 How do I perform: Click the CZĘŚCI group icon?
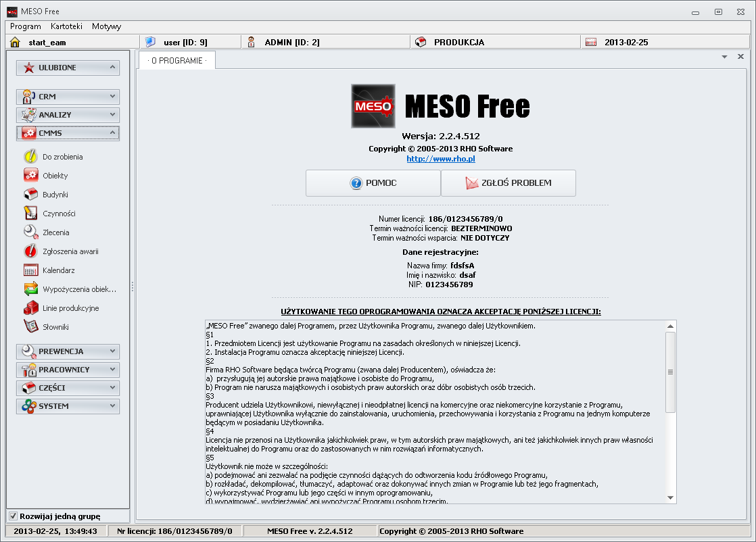click(x=29, y=388)
